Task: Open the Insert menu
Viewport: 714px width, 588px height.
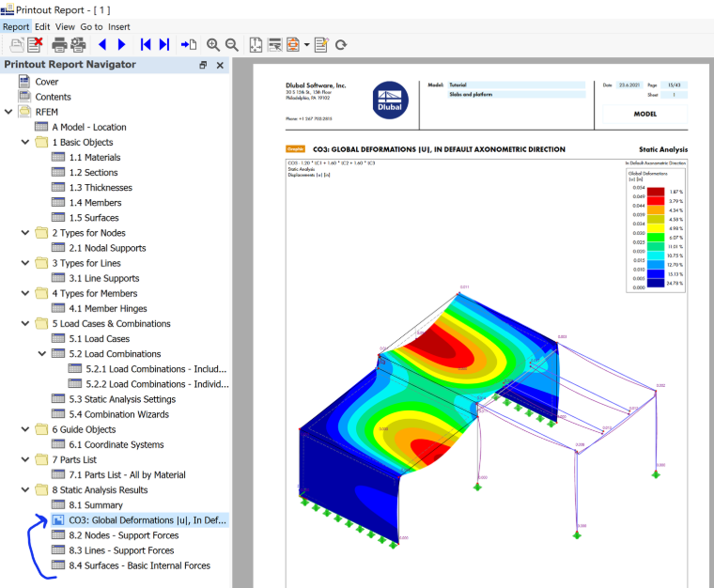Action: tap(119, 27)
